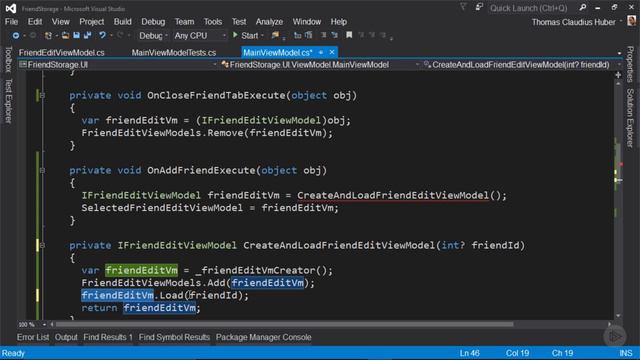Click the Open File folder icon
Screen dimensions: 640x360
[x=65, y=36]
